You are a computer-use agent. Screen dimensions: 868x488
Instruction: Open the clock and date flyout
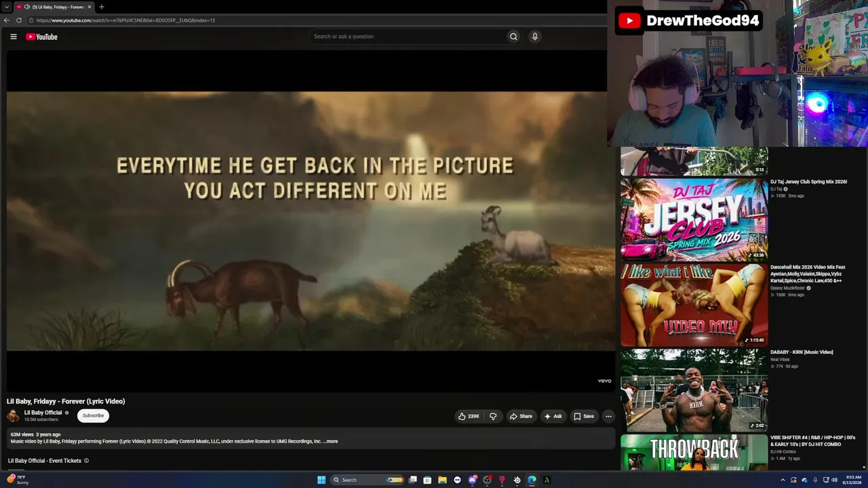(x=853, y=480)
